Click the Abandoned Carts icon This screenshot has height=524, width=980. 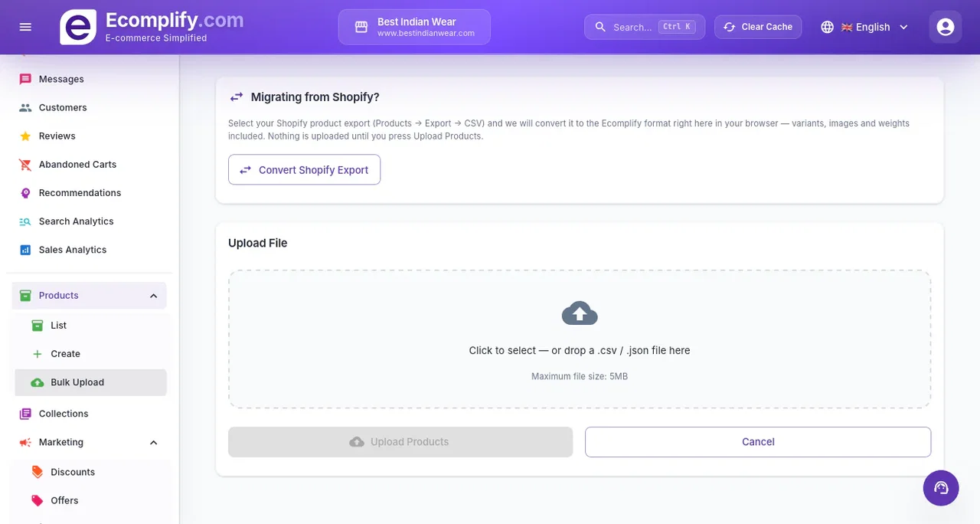[x=25, y=164]
